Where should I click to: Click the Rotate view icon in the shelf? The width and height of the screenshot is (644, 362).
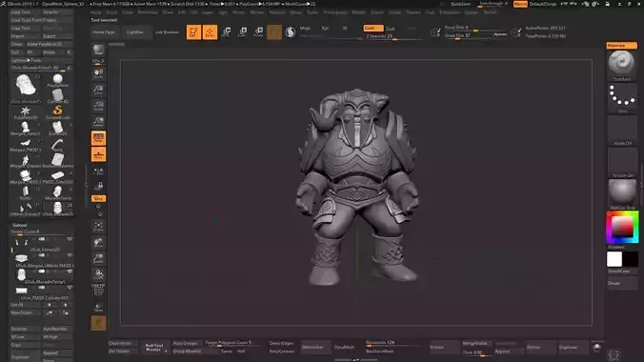(98, 274)
